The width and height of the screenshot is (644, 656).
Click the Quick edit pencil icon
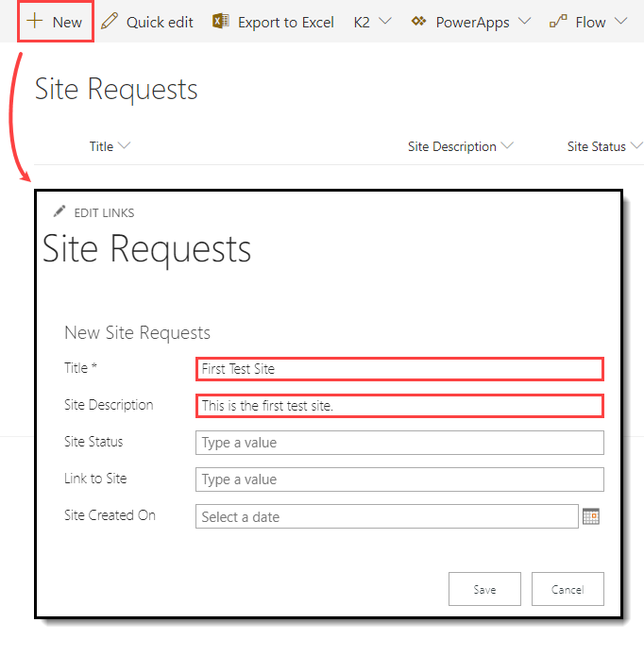click(x=110, y=21)
